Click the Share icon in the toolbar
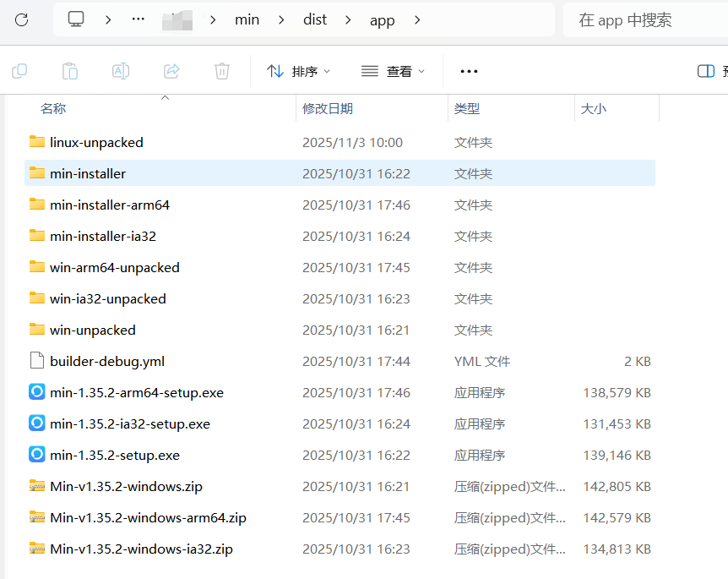Viewport: 728px width, 579px height. 171,71
